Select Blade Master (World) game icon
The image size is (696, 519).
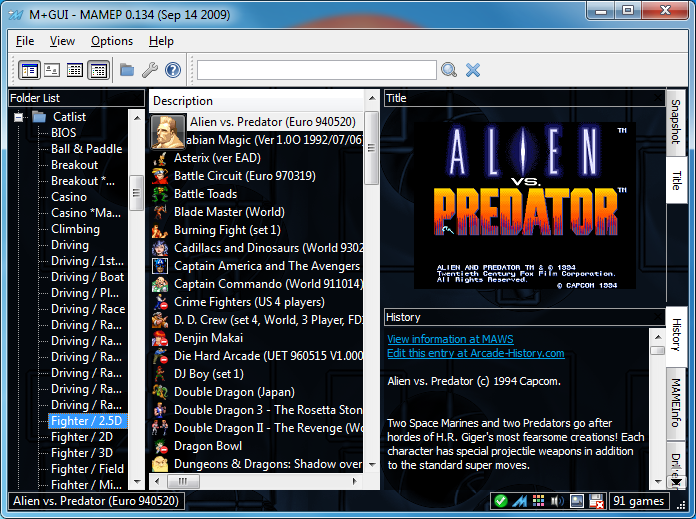click(x=160, y=212)
